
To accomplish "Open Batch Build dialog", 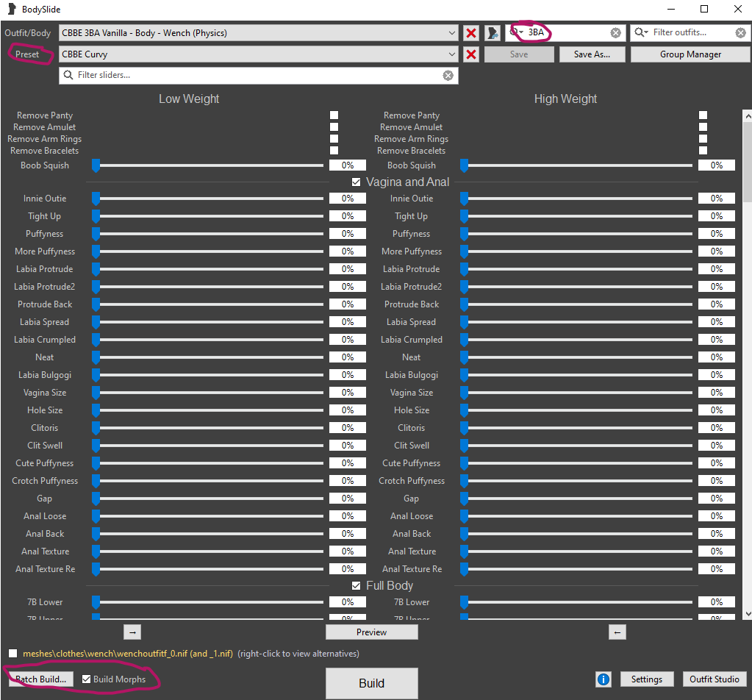I will click(x=40, y=679).
